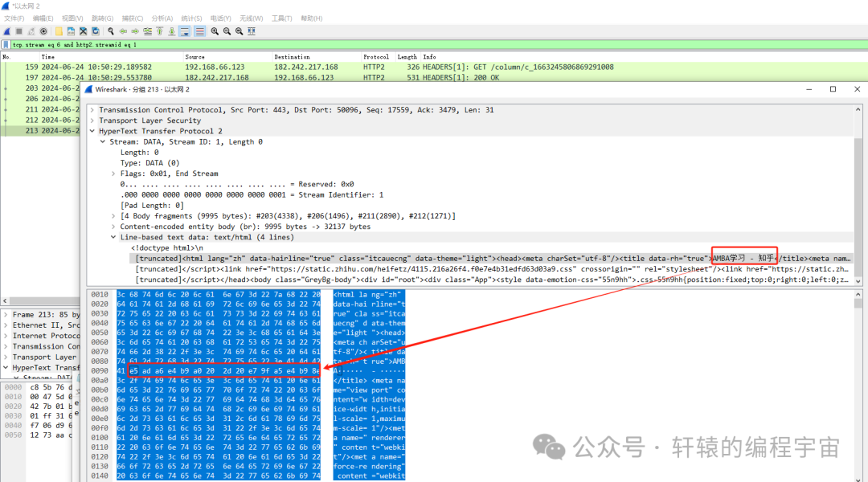Screen dimensions: 868x482
Task: Close the capture file with the X icon
Action: click(x=83, y=31)
